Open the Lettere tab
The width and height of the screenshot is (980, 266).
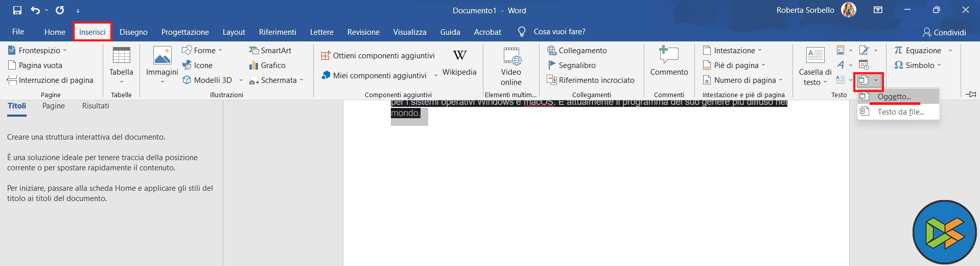[322, 32]
